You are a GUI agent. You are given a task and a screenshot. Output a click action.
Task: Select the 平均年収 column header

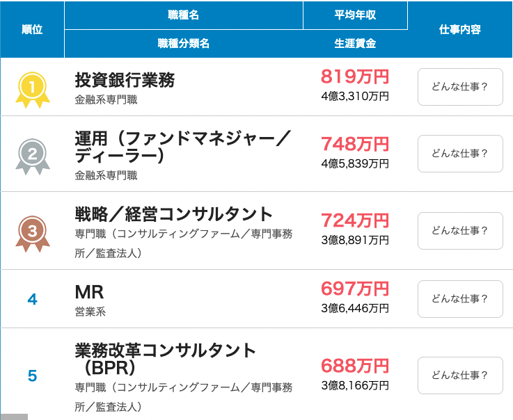click(355, 15)
